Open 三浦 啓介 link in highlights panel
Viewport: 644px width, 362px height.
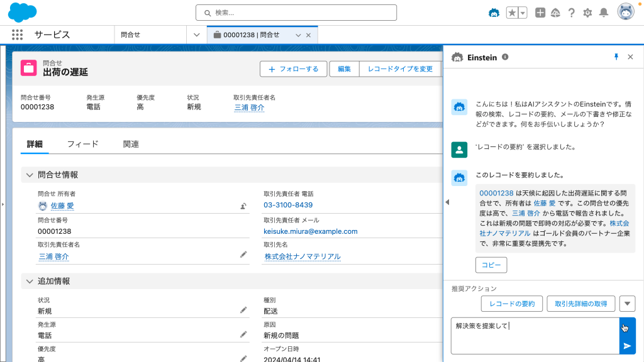pyautogui.click(x=249, y=107)
